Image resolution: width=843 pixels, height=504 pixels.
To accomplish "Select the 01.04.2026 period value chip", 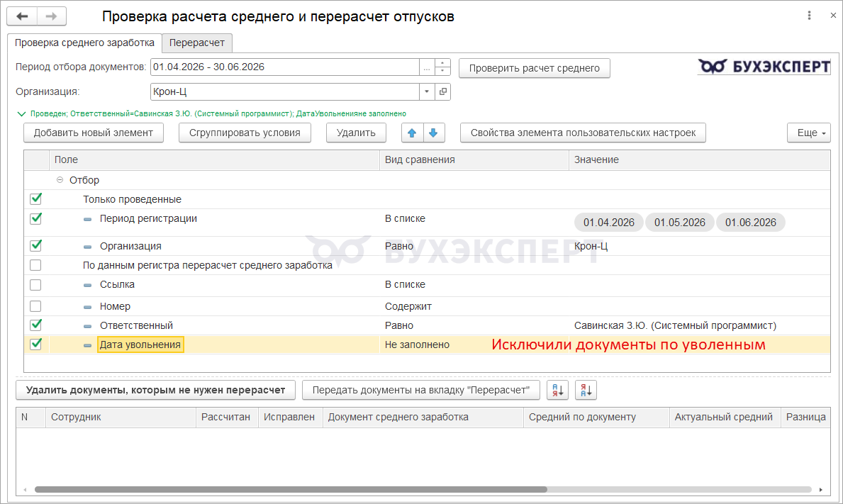I will (608, 223).
